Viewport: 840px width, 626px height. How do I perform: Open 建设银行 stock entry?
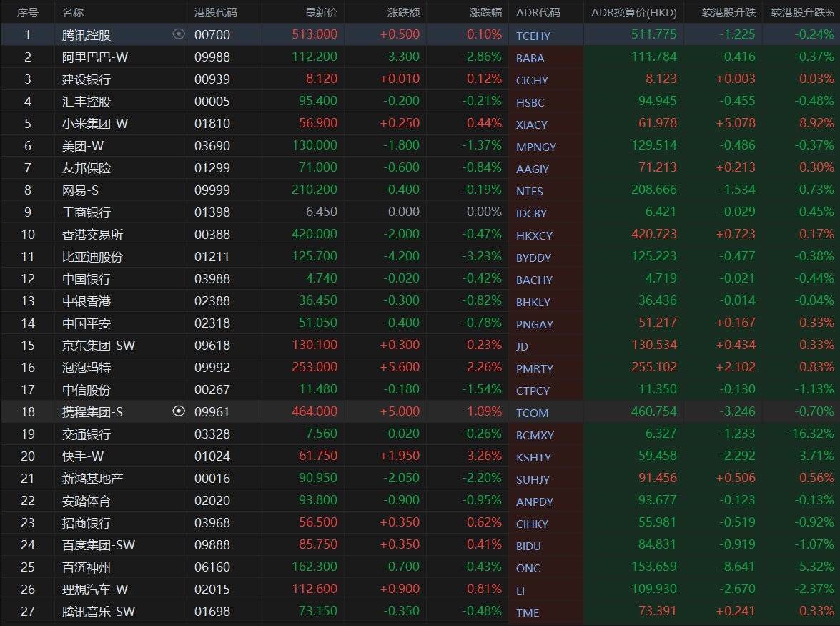tap(87, 79)
